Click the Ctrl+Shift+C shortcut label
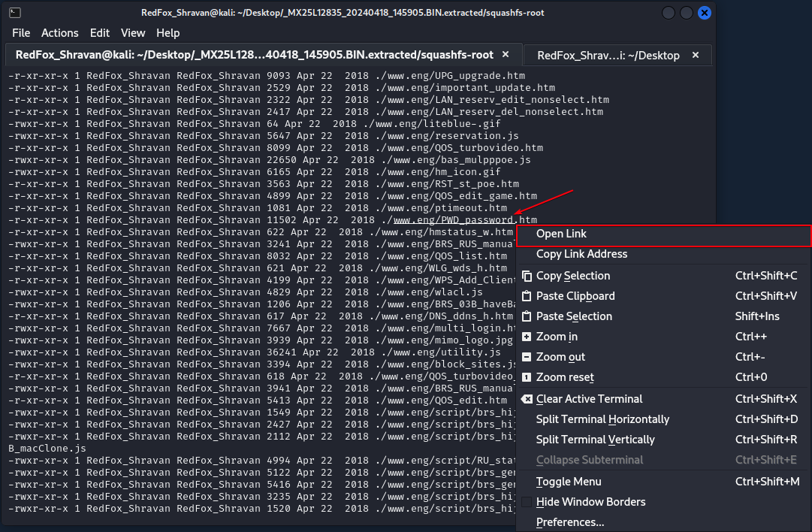 click(766, 276)
